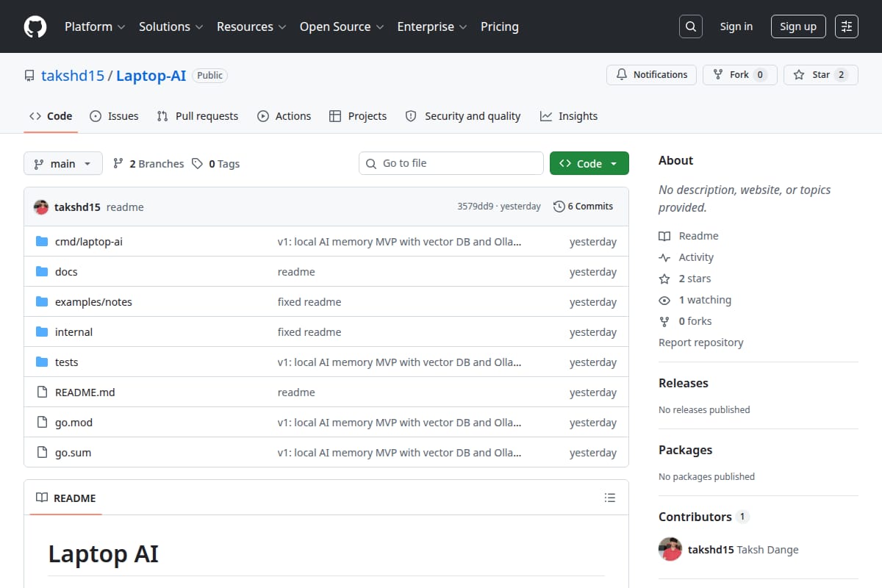Screen dimensions: 882x588
Task: Open the search magnifier button
Action: tap(691, 26)
